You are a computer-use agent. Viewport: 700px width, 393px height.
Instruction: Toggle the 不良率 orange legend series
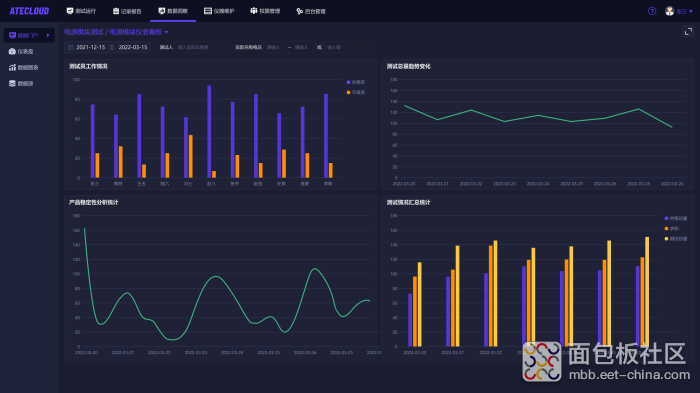[x=356, y=92]
